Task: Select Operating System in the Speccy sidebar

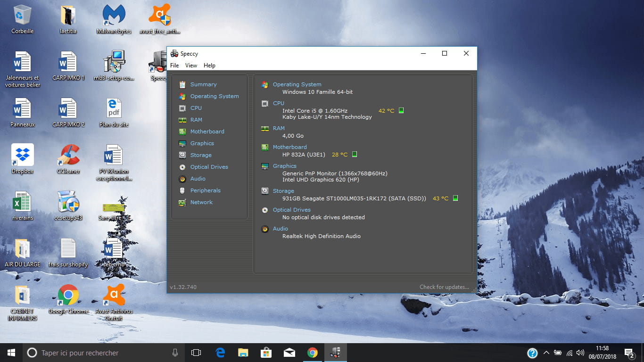Action: [215, 96]
